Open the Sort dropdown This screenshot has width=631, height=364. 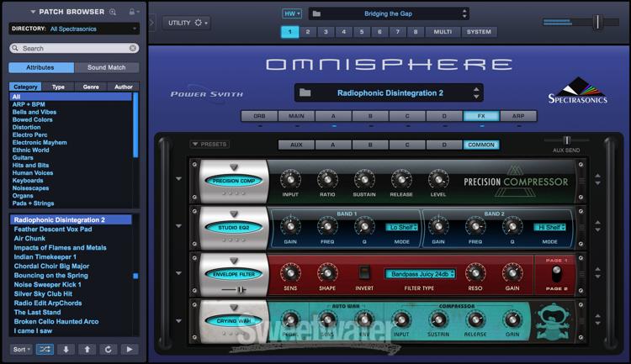pos(21,349)
